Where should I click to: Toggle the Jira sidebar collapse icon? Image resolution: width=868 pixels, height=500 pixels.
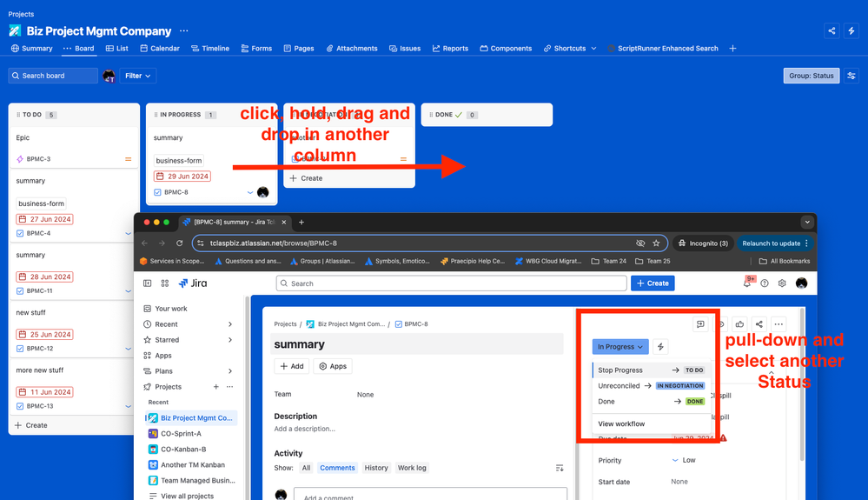[x=147, y=283]
